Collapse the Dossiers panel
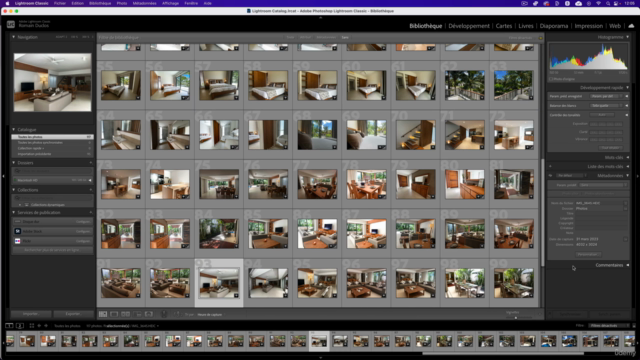 pyautogui.click(x=13, y=162)
